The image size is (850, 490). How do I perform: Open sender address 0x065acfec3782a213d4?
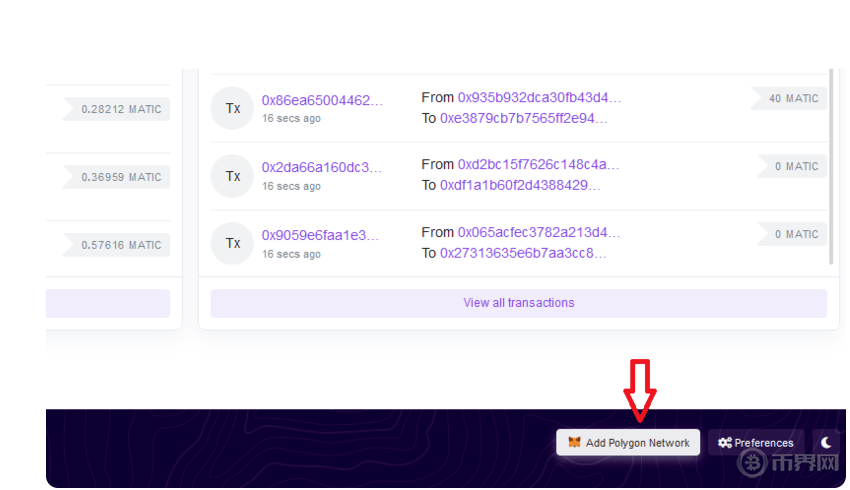tap(539, 232)
